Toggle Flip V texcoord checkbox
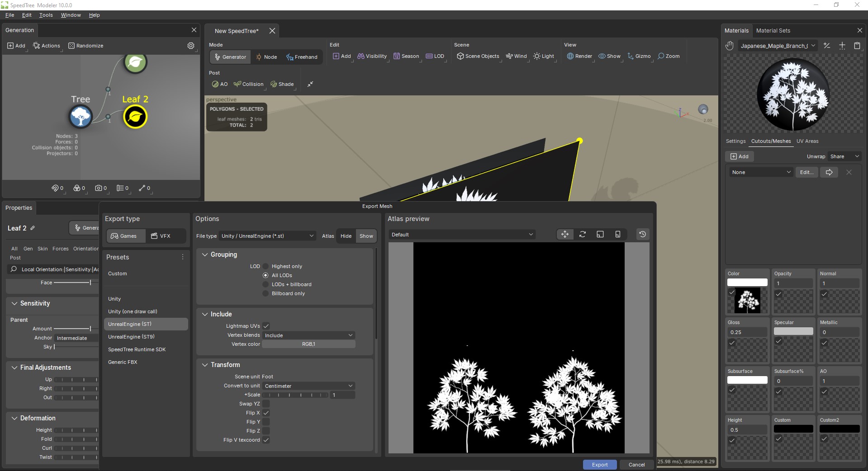The image size is (868, 471). pos(266,440)
